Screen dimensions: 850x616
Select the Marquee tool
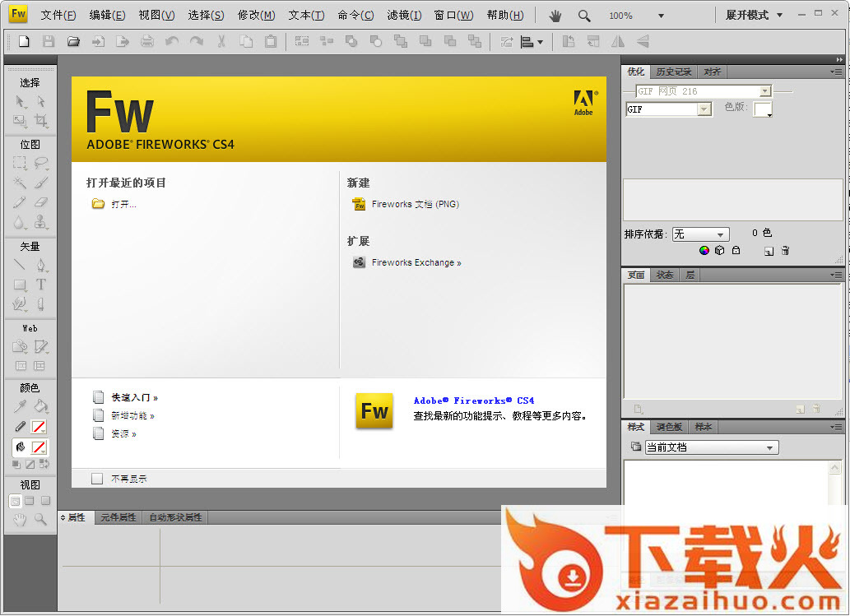click(x=20, y=163)
